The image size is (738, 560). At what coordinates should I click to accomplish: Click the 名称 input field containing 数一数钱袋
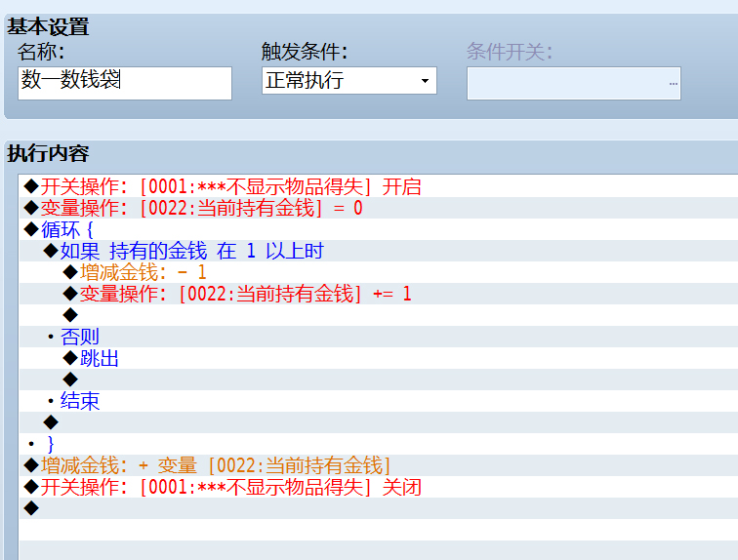(x=125, y=83)
